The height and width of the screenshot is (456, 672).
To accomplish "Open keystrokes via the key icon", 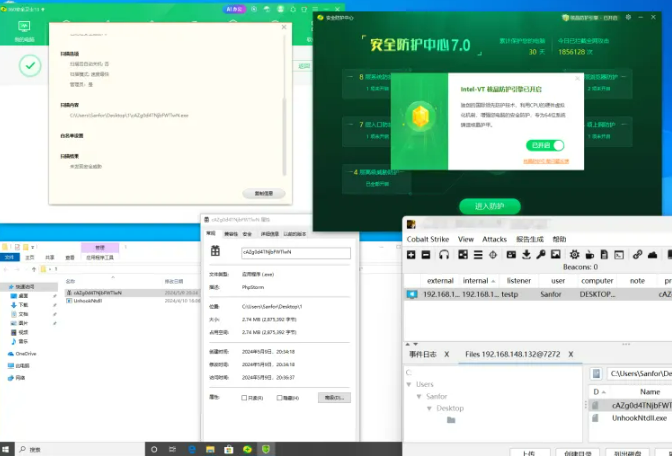I will 541,255.
